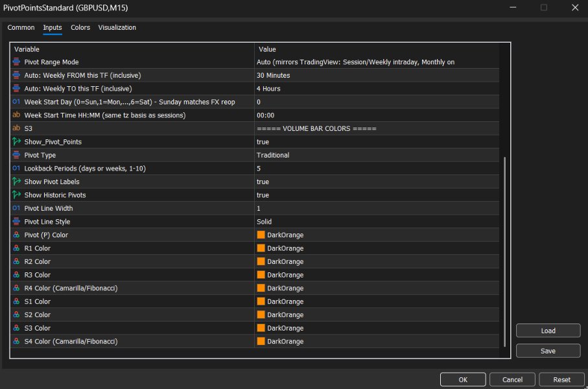Click the DarkOrange swatch for S3 Color
The image size is (588, 389).
pyautogui.click(x=261, y=328)
